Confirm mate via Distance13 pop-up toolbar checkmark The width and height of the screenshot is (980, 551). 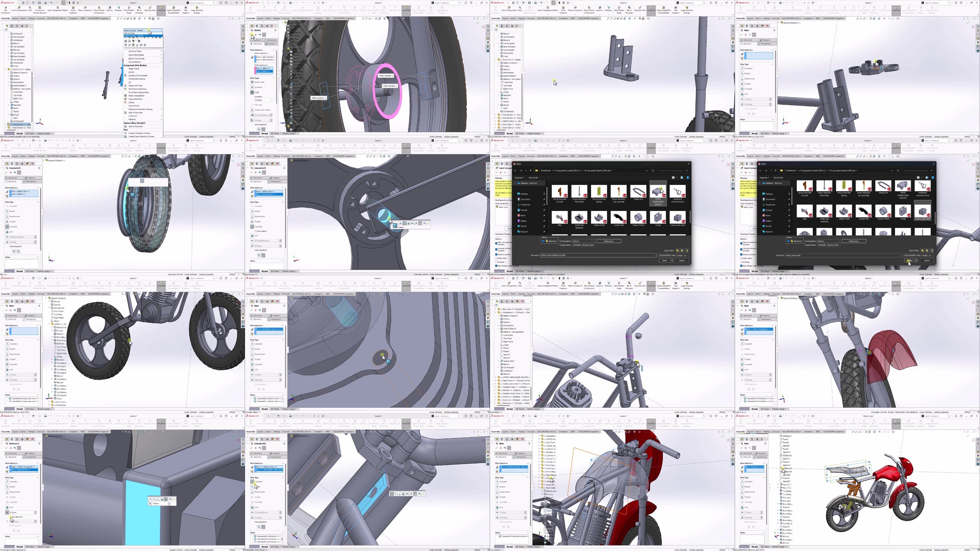click(174, 500)
